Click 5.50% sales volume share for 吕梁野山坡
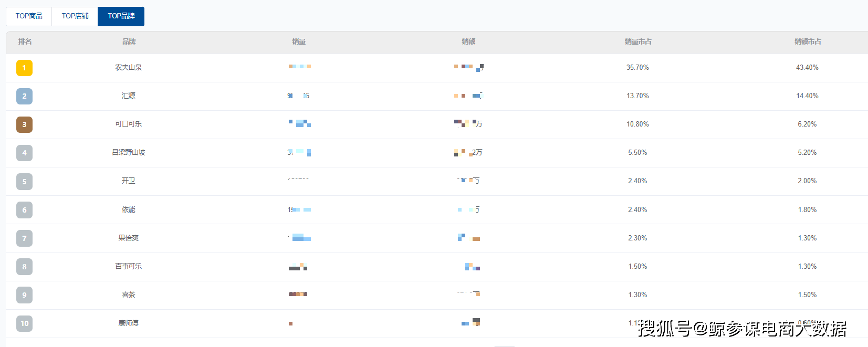Image resolution: width=868 pixels, height=347 pixels. [637, 153]
